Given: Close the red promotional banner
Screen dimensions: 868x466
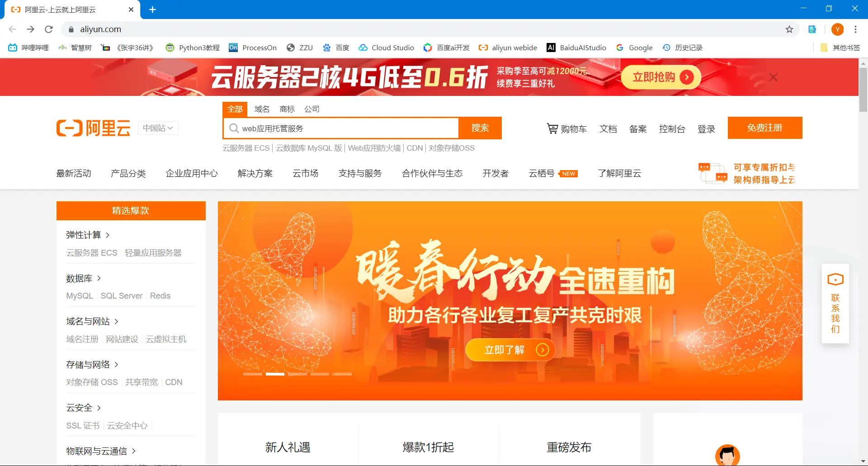Looking at the screenshot, I should pos(774,77).
